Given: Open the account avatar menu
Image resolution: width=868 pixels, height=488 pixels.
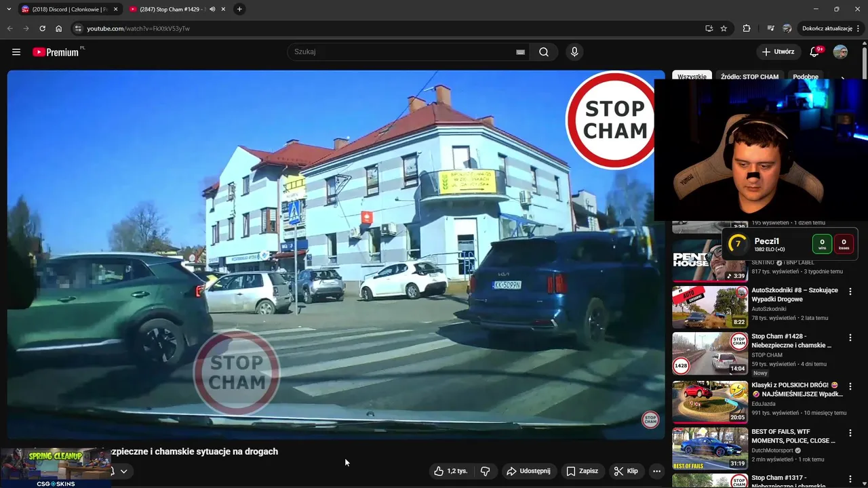Looking at the screenshot, I should point(840,52).
